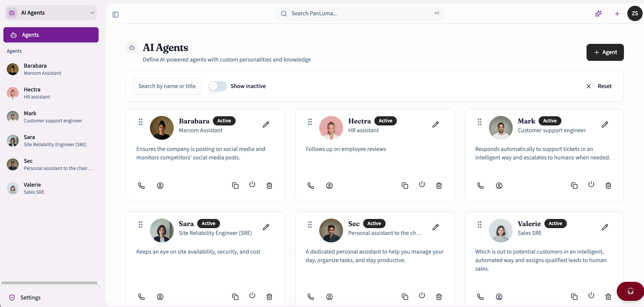Screen dimensions: 644x307
Task: Create a new agent with the Agent button
Action: 605,52
